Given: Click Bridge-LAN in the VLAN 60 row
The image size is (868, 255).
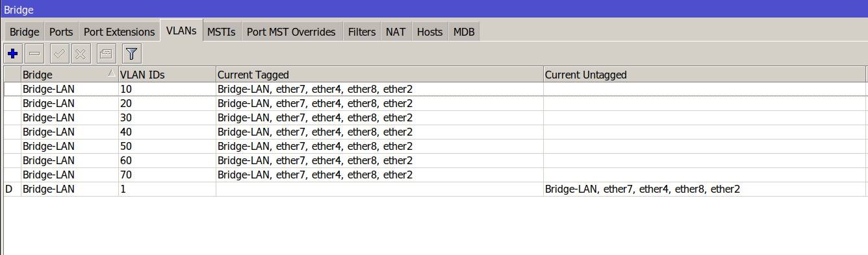Looking at the screenshot, I should pos(49,160).
